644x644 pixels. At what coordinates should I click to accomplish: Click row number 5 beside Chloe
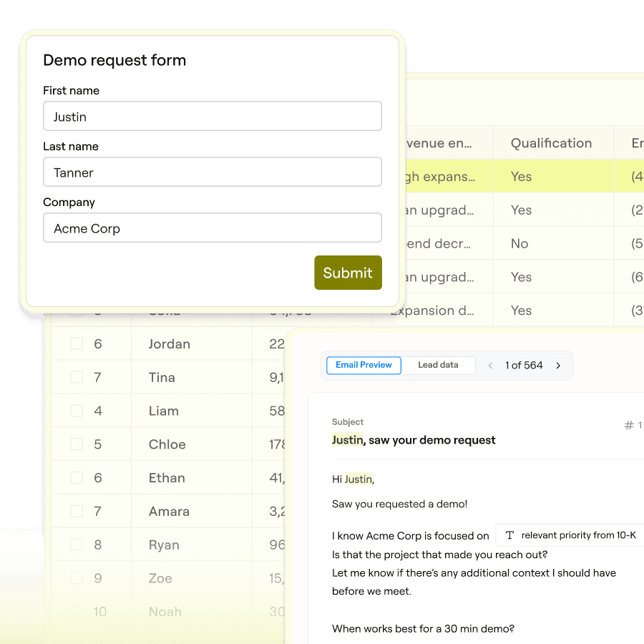98,444
